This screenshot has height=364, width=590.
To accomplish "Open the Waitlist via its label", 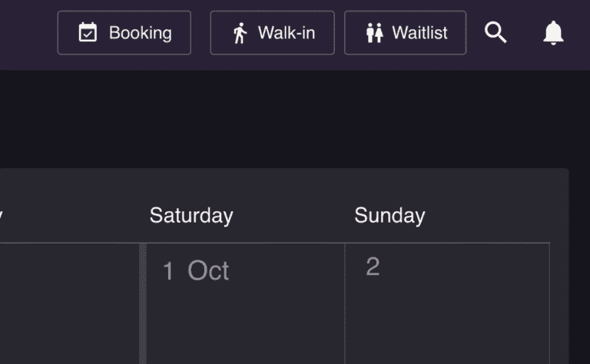I will (x=419, y=33).
